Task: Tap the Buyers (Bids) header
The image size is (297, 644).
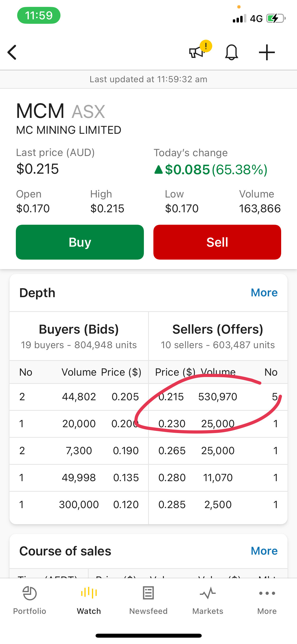Action: point(79,329)
